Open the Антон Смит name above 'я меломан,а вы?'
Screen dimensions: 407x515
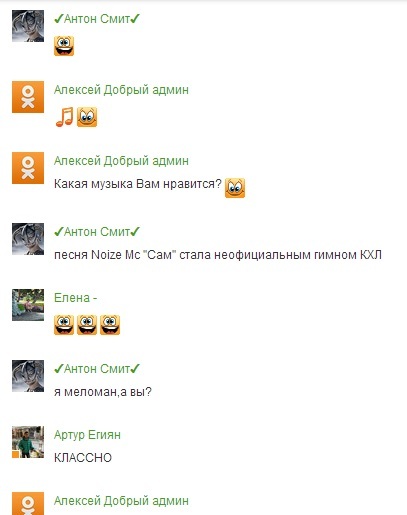(x=97, y=369)
